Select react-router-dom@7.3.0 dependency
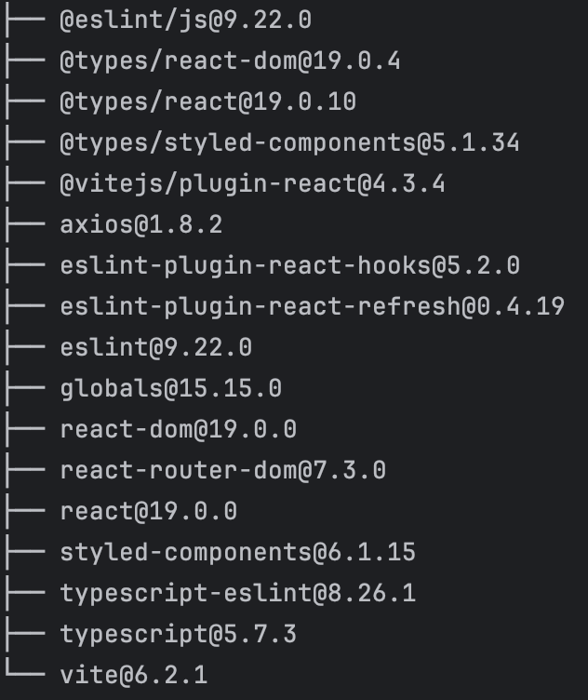Image resolution: width=588 pixels, height=700 pixels. pos(223,470)
